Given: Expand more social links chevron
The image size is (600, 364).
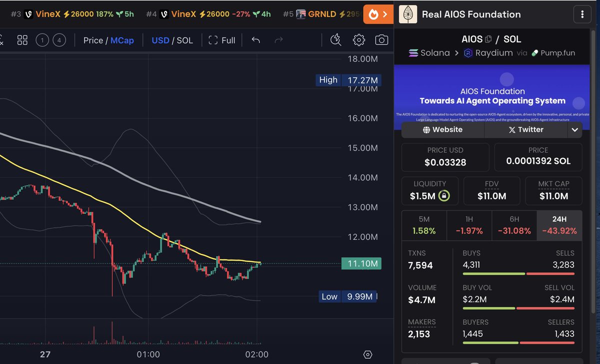Looking at the screenshot, I should (x=574, y=129).
